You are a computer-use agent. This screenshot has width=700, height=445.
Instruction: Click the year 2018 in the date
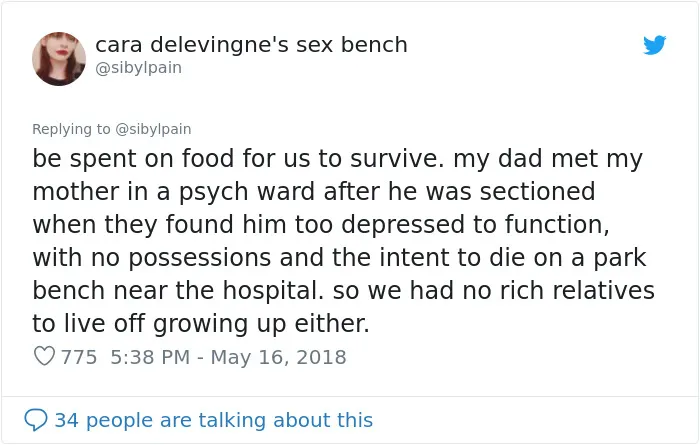pyautogui.click(x=321, y=357)
